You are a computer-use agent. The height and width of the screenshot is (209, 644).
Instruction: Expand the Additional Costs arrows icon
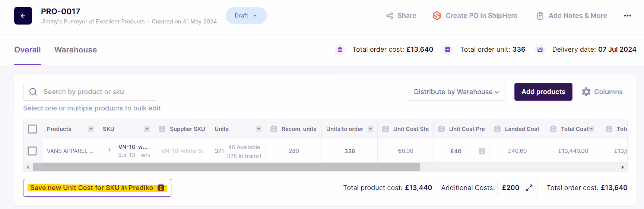click(x=529, y=188)
